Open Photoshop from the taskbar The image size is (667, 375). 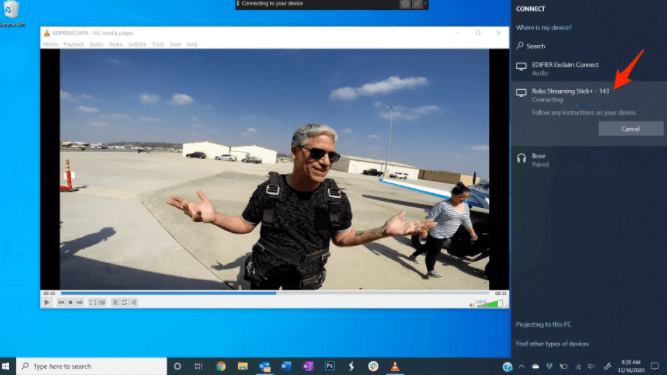coord(330,366)
